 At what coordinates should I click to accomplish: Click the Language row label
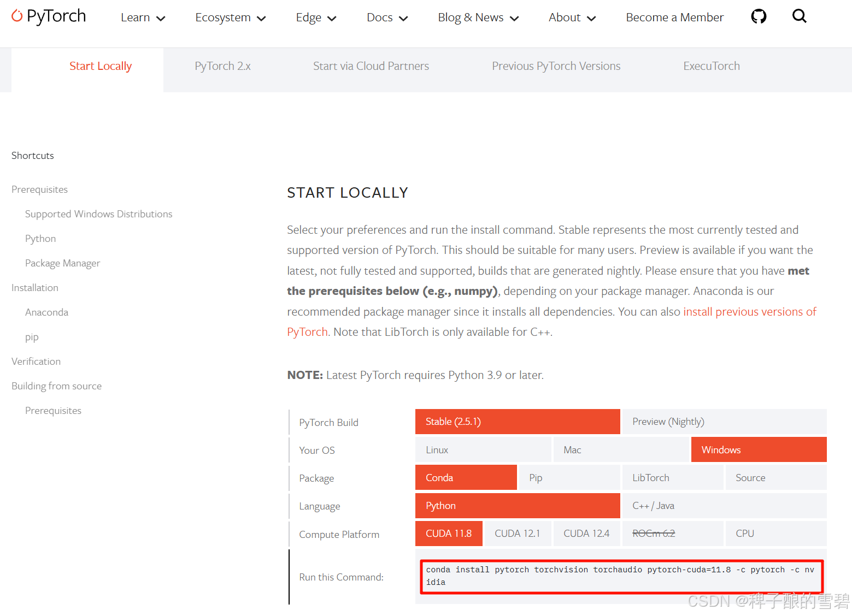(320, 506)
